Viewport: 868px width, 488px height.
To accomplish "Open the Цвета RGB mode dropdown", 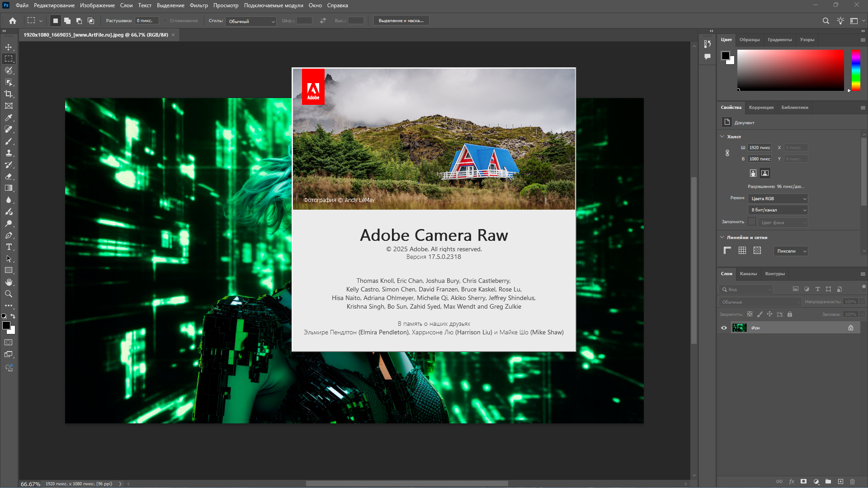I will pos(778,199).
